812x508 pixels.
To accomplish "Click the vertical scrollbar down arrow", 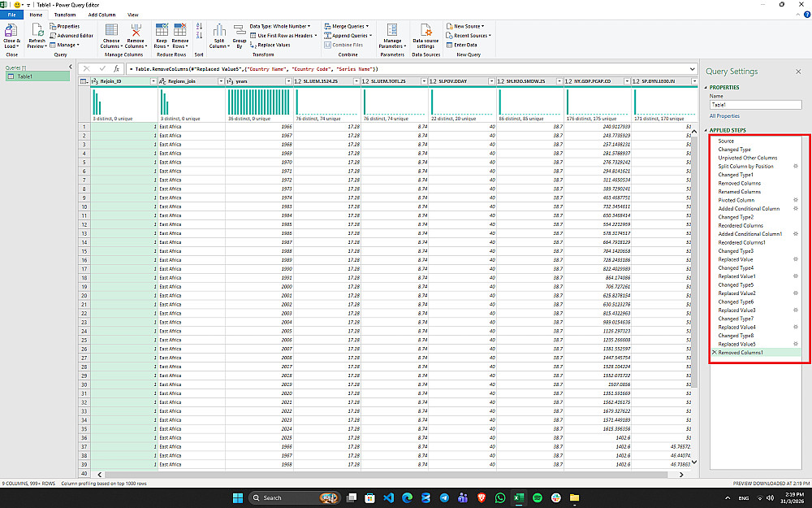I will coord(694,462).
